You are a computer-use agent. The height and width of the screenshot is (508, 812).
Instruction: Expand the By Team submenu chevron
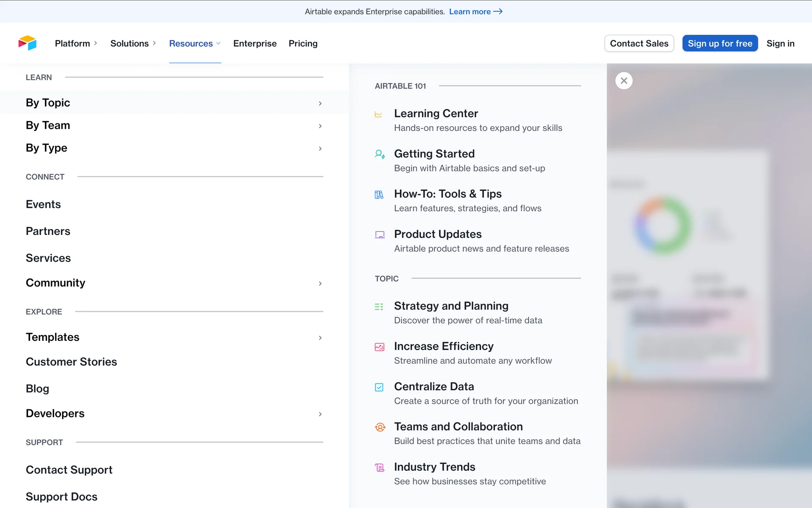[320, 126]
